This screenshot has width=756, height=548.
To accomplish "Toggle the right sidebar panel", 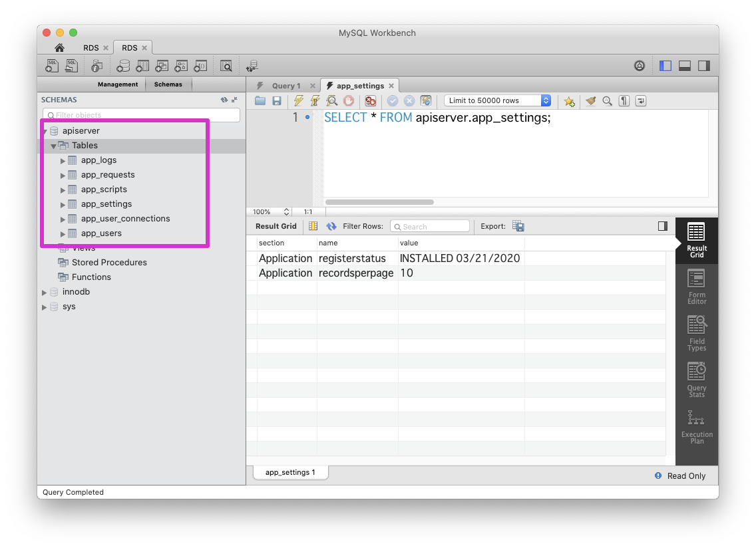I will (704, 66).
